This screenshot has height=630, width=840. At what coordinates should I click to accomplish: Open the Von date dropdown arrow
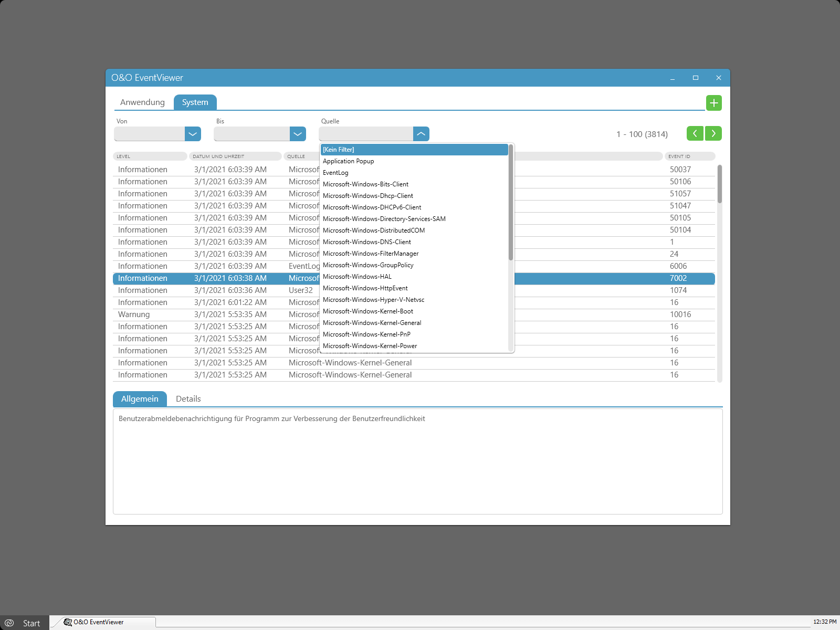click(193, 134)
